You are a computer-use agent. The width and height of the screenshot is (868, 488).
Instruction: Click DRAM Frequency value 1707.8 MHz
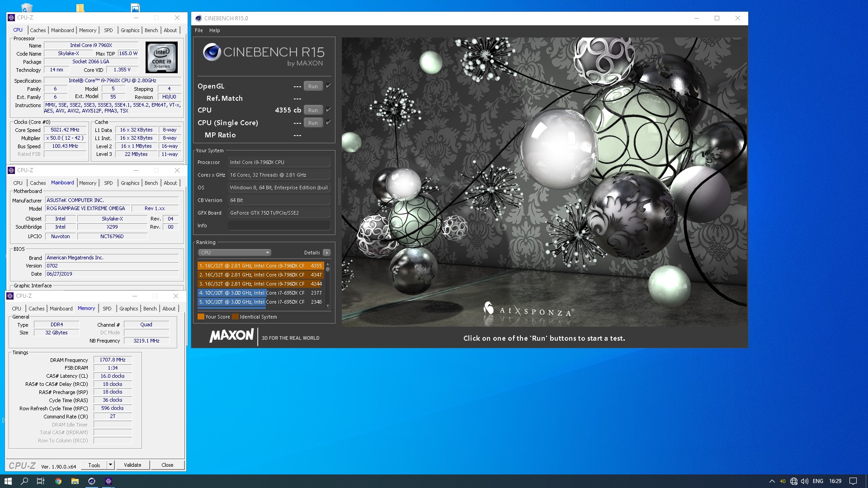(113, 360)
